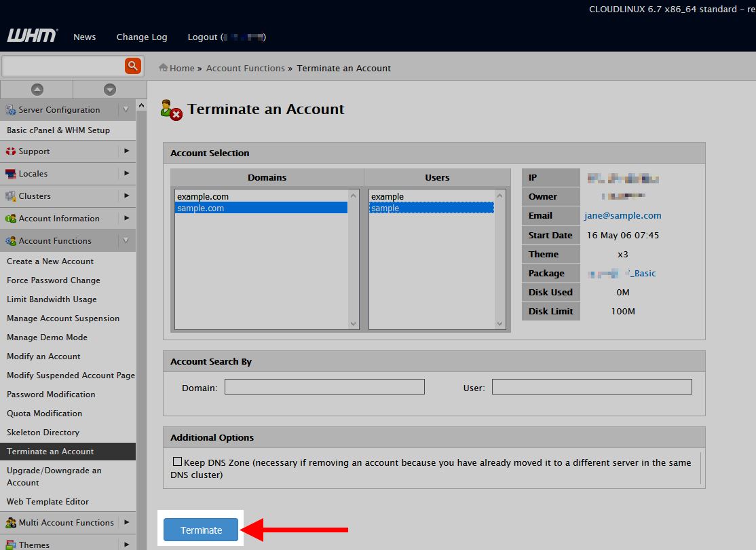Select example.com in Domains list
This screenshot has height=550, width=756.
coord(203,197)
